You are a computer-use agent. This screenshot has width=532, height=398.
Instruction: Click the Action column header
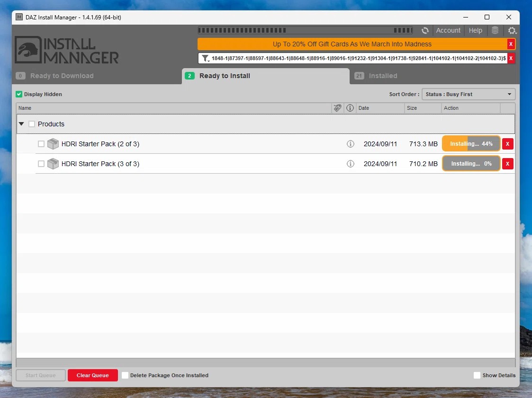(471, 108)
